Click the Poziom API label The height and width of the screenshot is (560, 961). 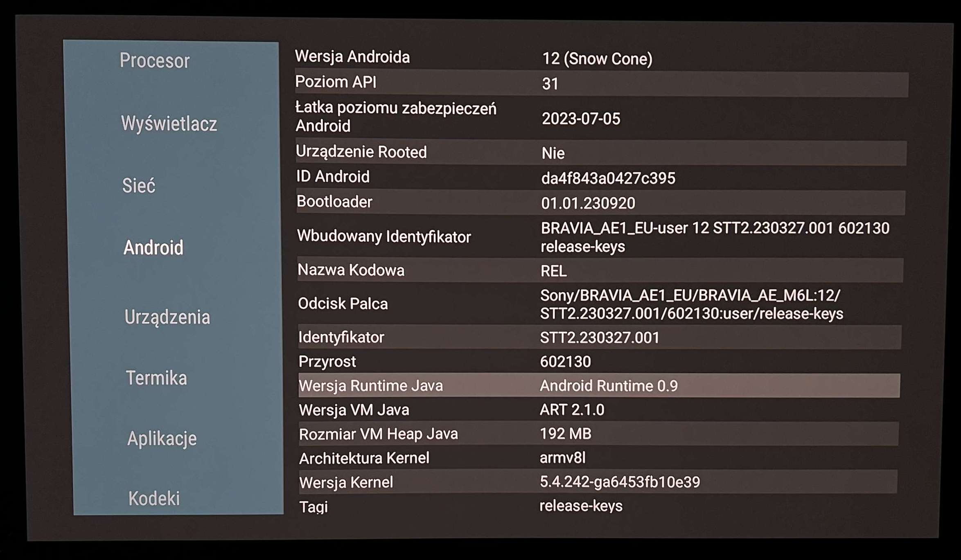[x=336, y=82]
